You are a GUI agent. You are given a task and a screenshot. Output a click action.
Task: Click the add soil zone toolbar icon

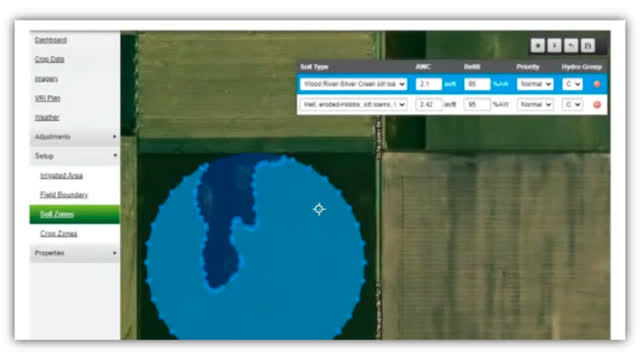click(538, 46)
